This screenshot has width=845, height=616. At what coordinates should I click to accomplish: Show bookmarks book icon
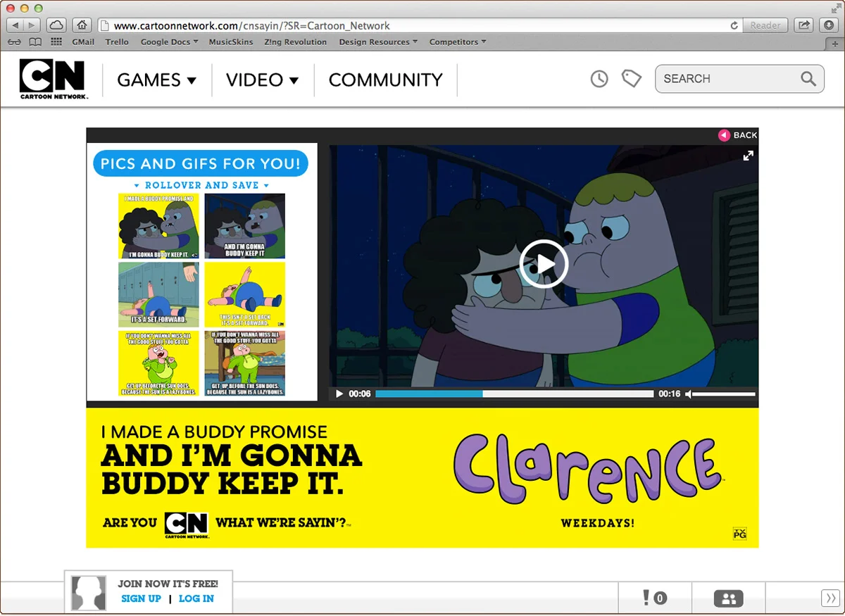click(x=35, y=42)
